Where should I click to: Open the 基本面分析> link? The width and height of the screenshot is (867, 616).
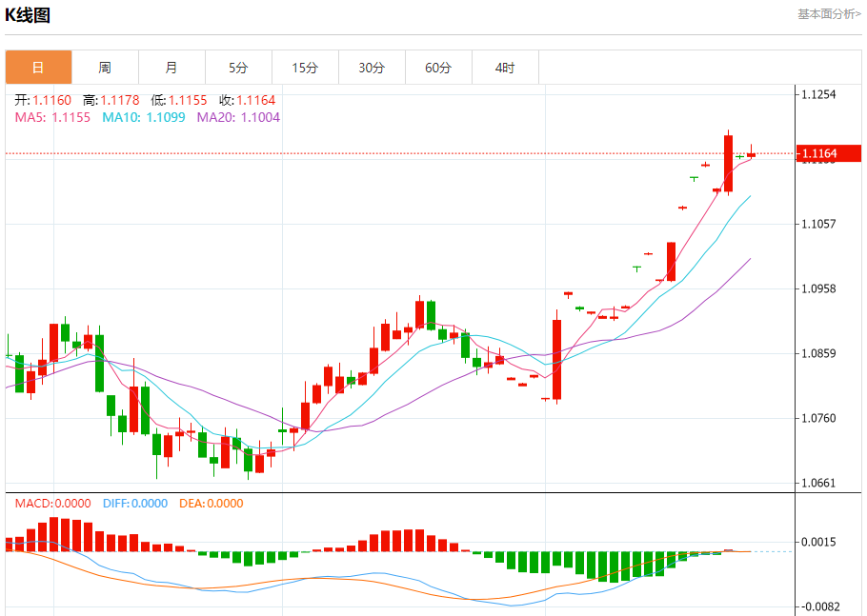tap(829, 14)
